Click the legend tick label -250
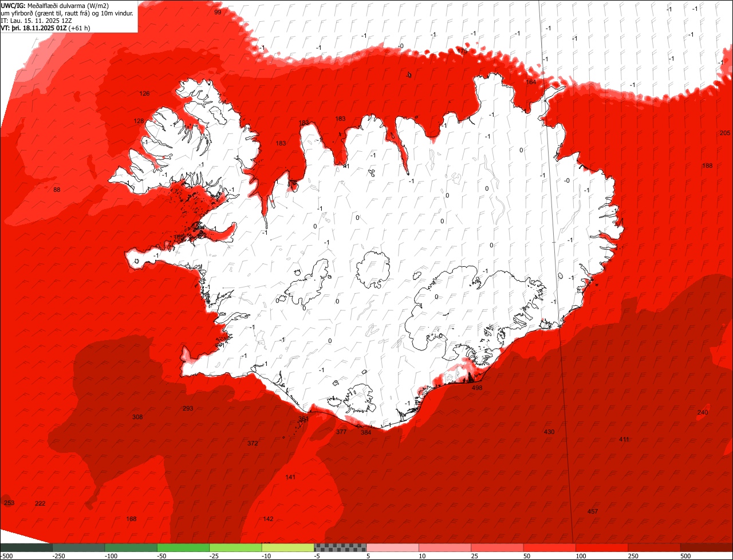 pyautogui.click(x=58, y=556)
